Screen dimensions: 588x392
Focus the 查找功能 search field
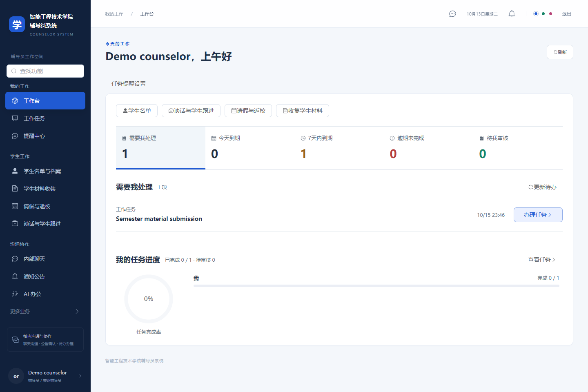(45, 71)
